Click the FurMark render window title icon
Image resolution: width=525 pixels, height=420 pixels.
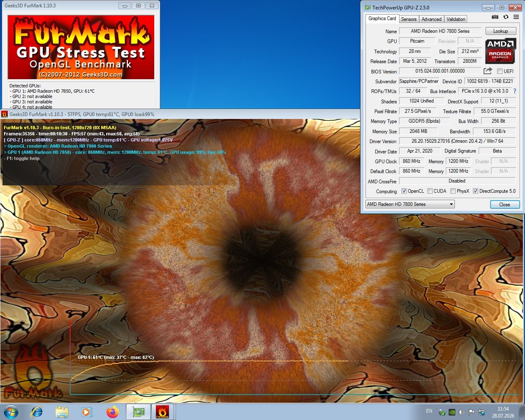[x=5, y=114]
